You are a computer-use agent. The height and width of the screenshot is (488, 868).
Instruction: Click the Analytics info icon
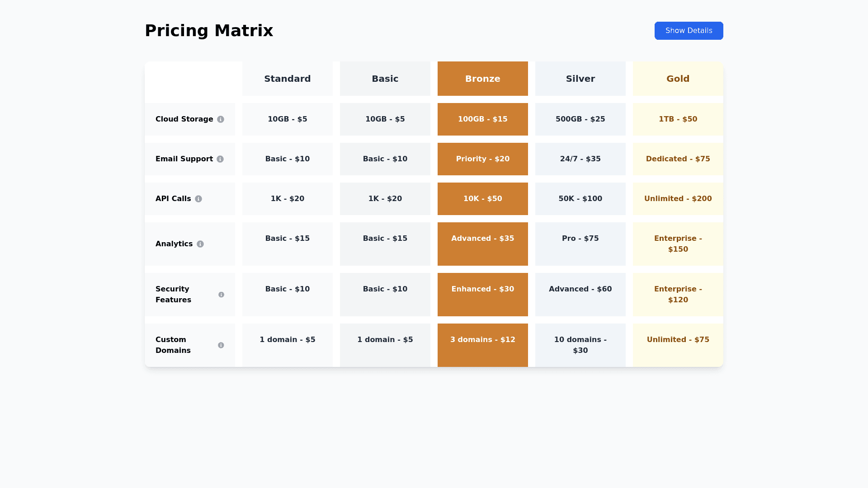(x=200, y=244)
